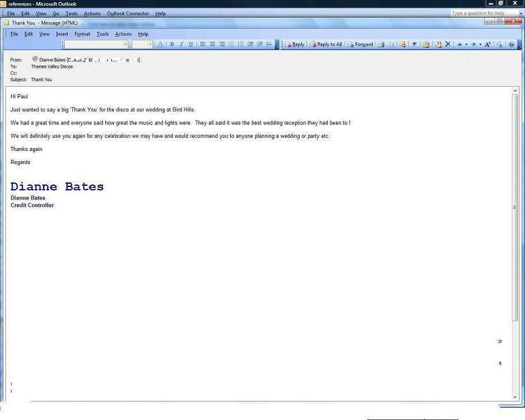525x420 pixels.
Task: Open the Actions menu in message window
Action: coord(123,33)
